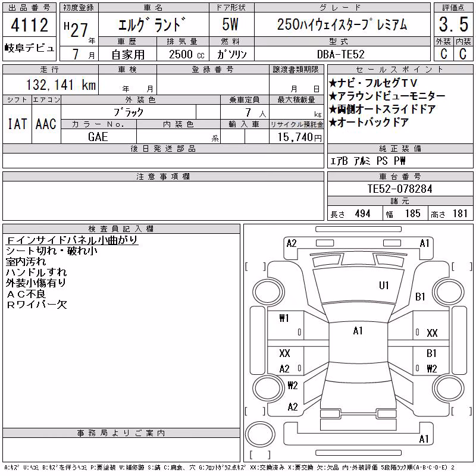Screen dimensions: 476x476
Task: Click the damage code legend line
Action: pyautogui.click(x=229, y=468)
